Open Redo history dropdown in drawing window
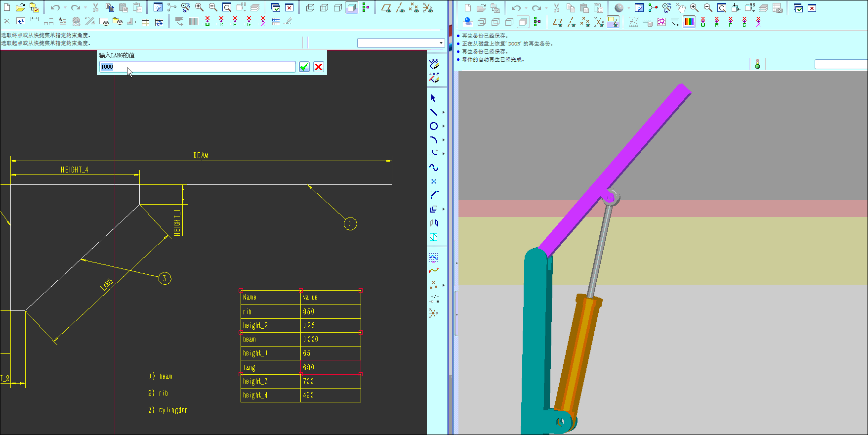 tap(85, 7)
